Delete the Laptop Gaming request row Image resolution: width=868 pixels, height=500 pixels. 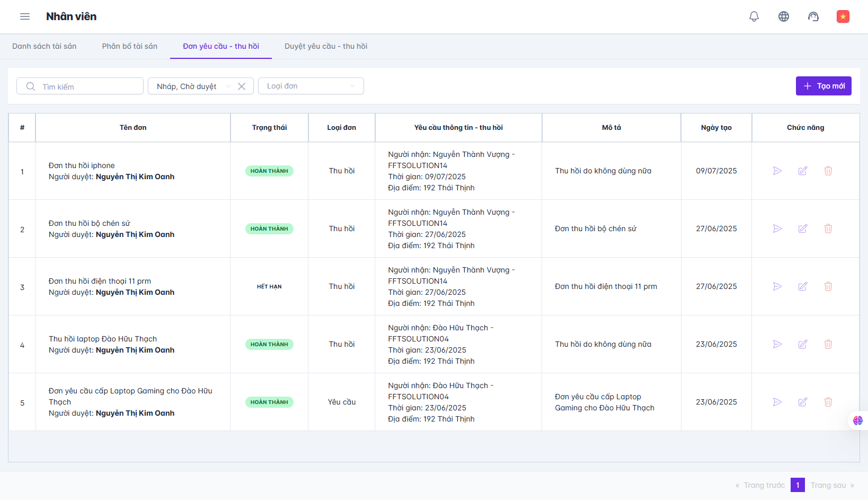tap(828, 402)
